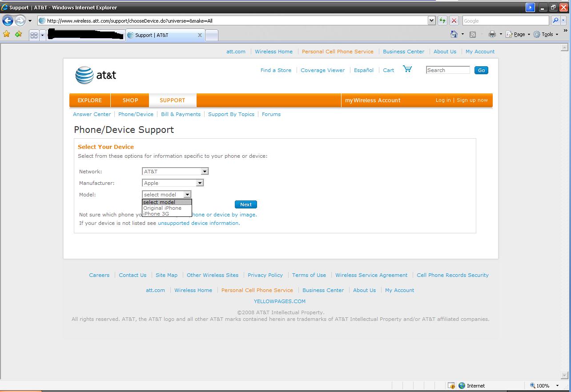Open myWireless Account in the orange bar
Image resolution: width=571 pixels, height=392 pixels.
[x=373, y=100]
